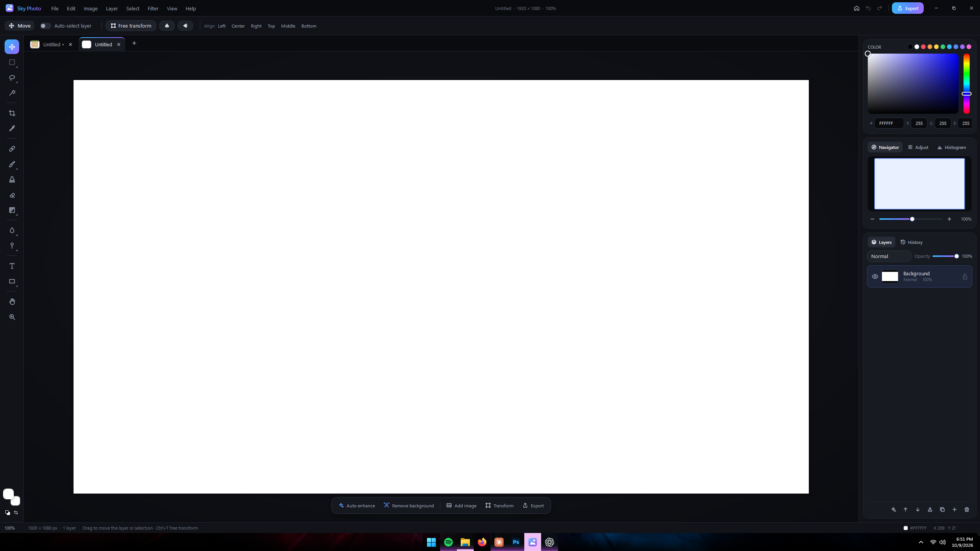Select the Crop tool
This screenshot has height=551, width=980.
(12, 113)
